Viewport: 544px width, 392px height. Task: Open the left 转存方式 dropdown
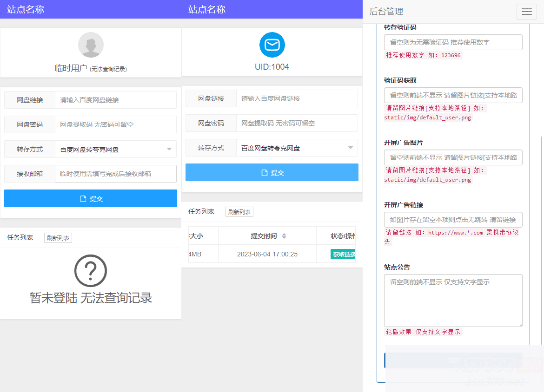coord(168,149)
